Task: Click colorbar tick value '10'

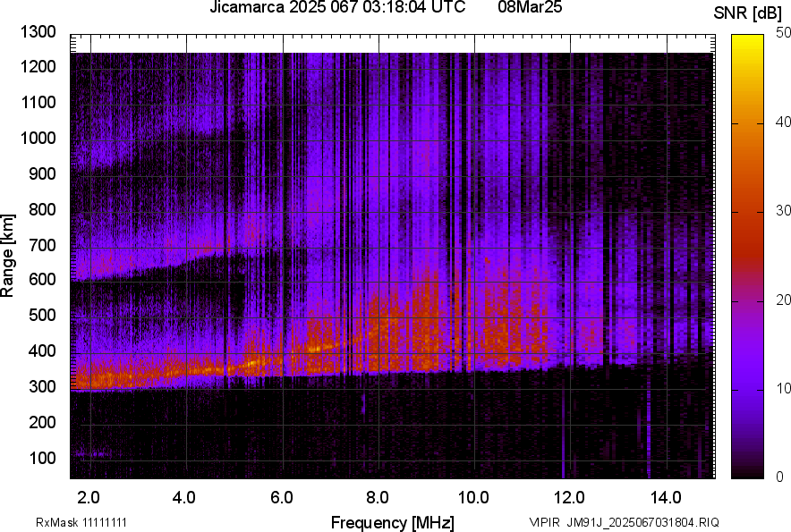Action: 784,388
